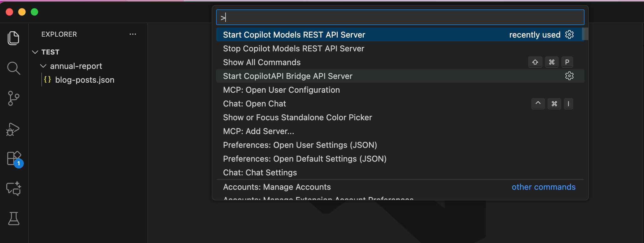Open the Search view icon
The width and height of the screenshot is (644, 243).
click(x=13, y=68)
